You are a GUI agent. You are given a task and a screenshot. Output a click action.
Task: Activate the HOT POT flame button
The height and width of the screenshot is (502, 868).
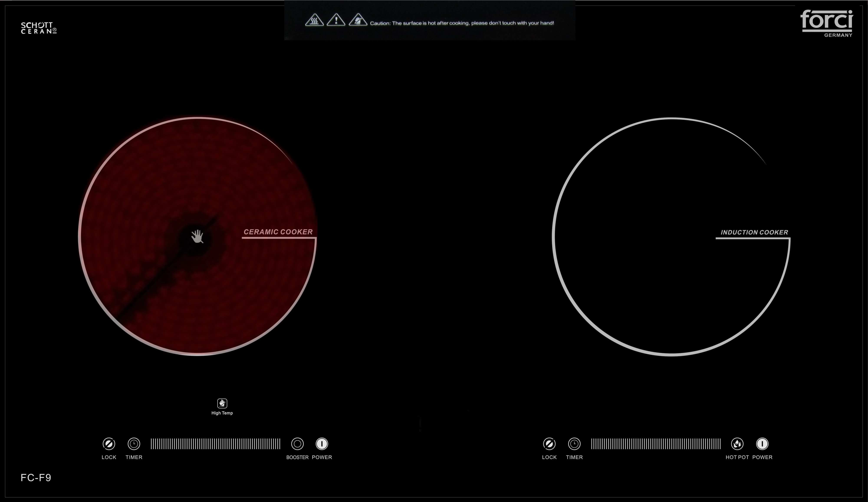point(737,444)
